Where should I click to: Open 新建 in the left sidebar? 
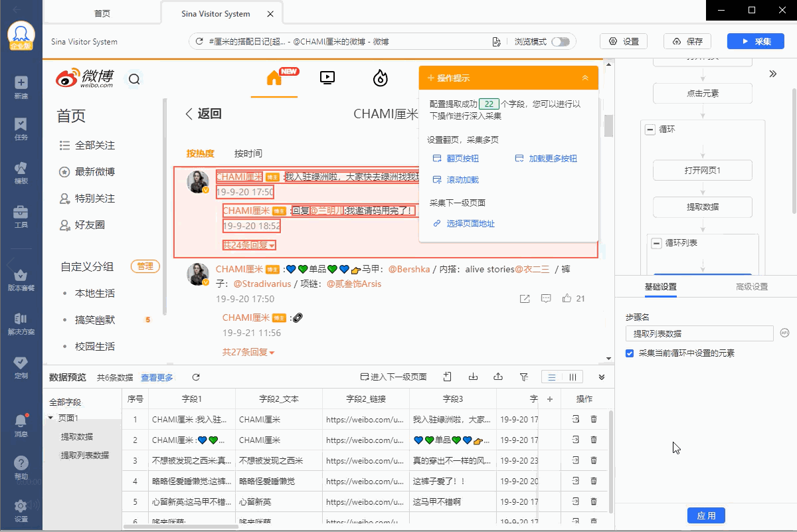21,87
